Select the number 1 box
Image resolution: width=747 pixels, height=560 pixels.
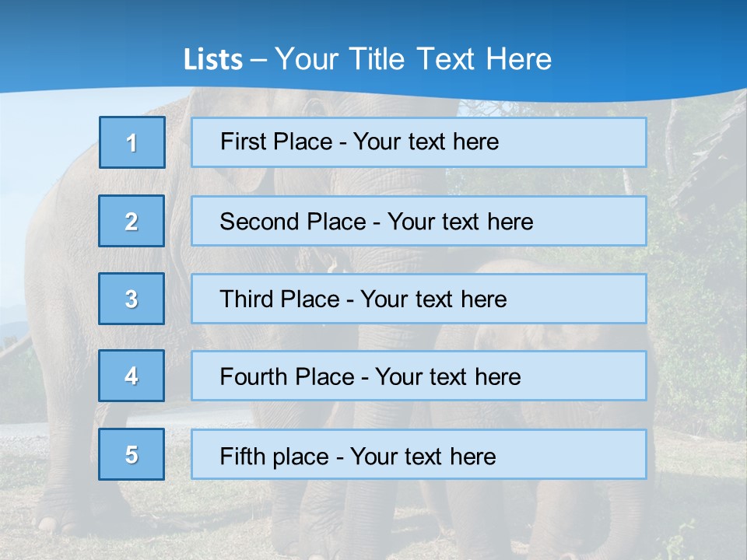coord(132,142)
